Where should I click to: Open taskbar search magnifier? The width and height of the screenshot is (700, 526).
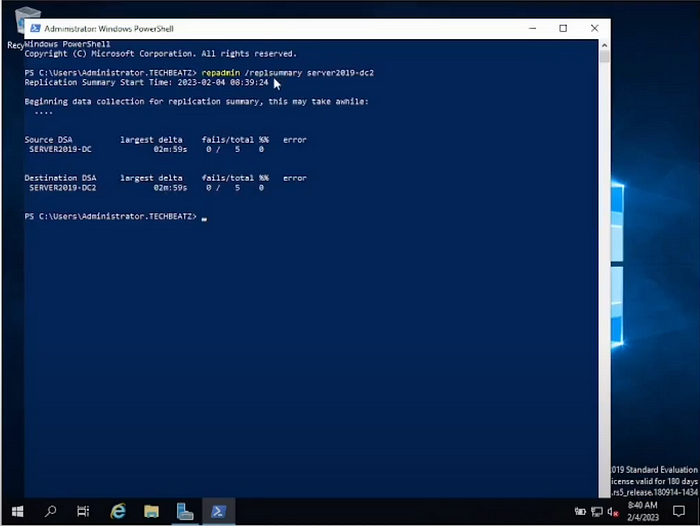pyautogui.click(x=50, y=511)
